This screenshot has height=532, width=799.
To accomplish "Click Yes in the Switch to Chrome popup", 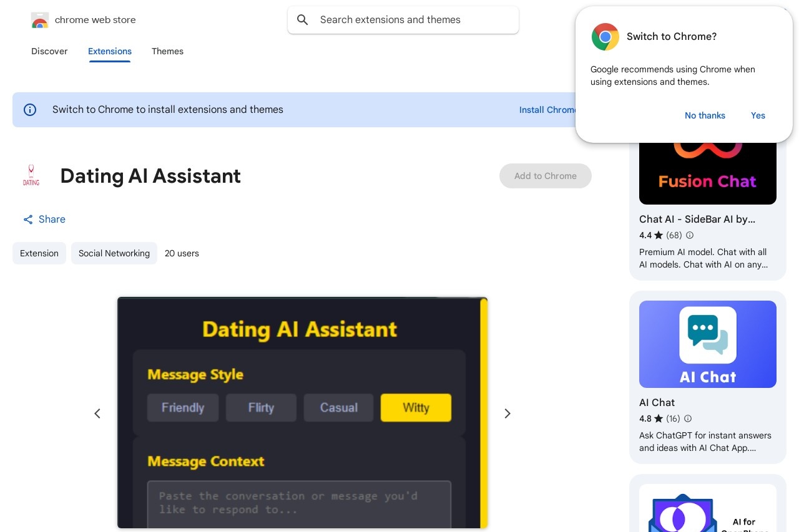I will coord(758,115).
